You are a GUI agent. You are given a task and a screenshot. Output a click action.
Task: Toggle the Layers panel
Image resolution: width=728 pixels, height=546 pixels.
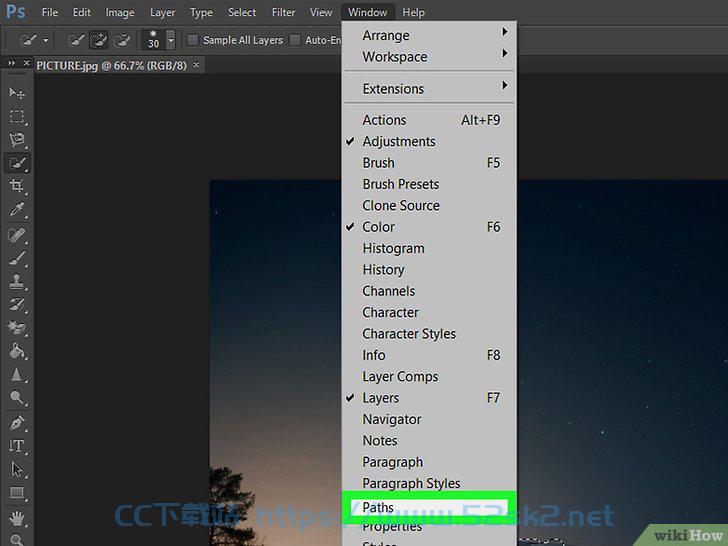[x=430, y=397]
